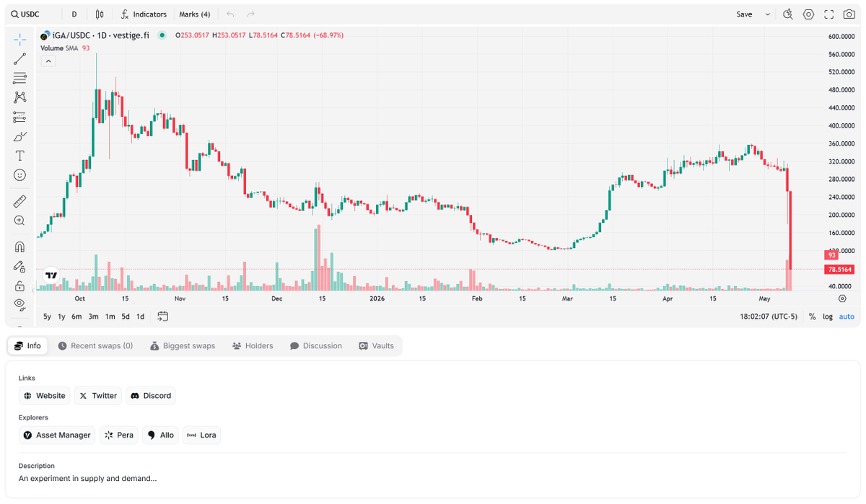This screenshot has height=504, width=866.
Task: Open the forecasting and measurement tools
Action: (x=19, y=117)
